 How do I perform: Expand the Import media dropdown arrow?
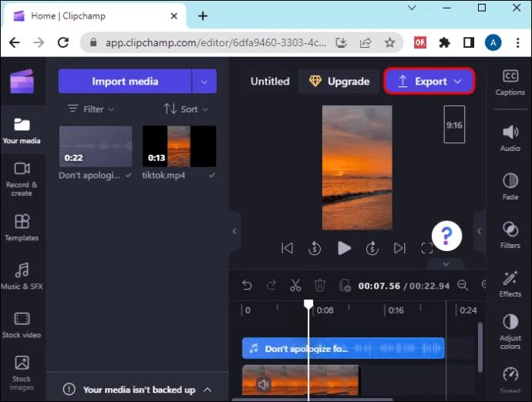coord(204,82)
